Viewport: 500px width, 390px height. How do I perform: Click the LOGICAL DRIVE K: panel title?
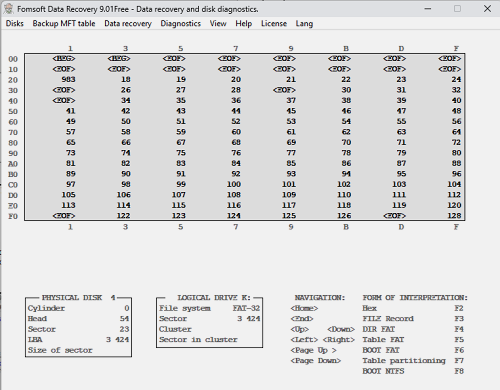[214, 298]
